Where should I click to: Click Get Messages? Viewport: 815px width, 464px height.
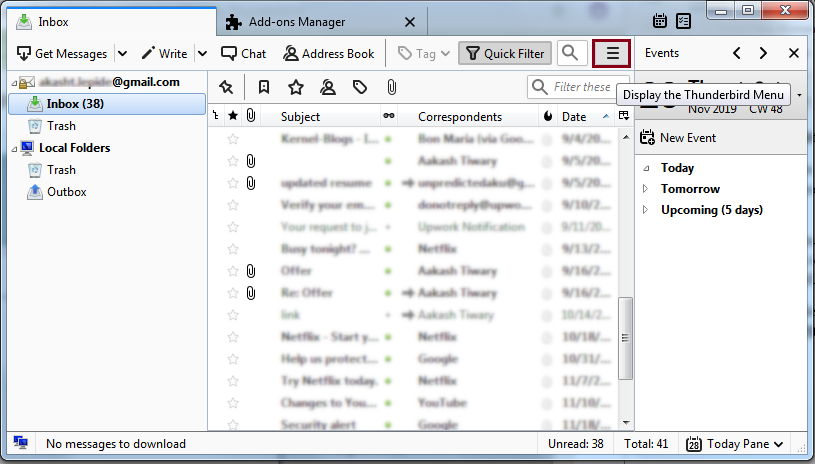coord(62,54)
